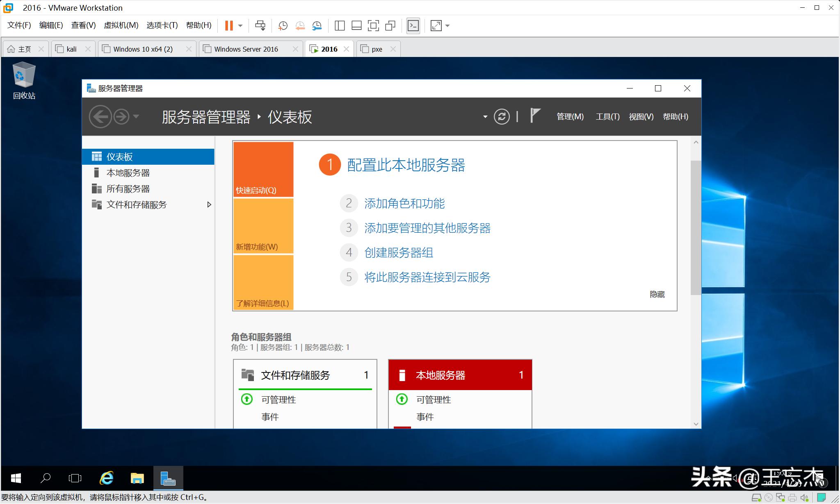Open the 添加角色和功能 wizard link
Image resolution: width=840 pixels, height=504 pixels.
(404, 203)
